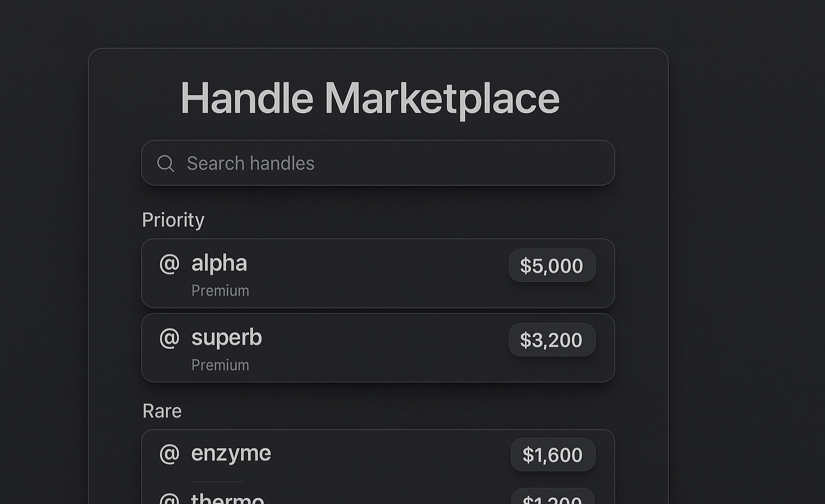This screenshot has height=504, width=825.
Task: Click the Handle Marketplace title
Action: point(371,99)
